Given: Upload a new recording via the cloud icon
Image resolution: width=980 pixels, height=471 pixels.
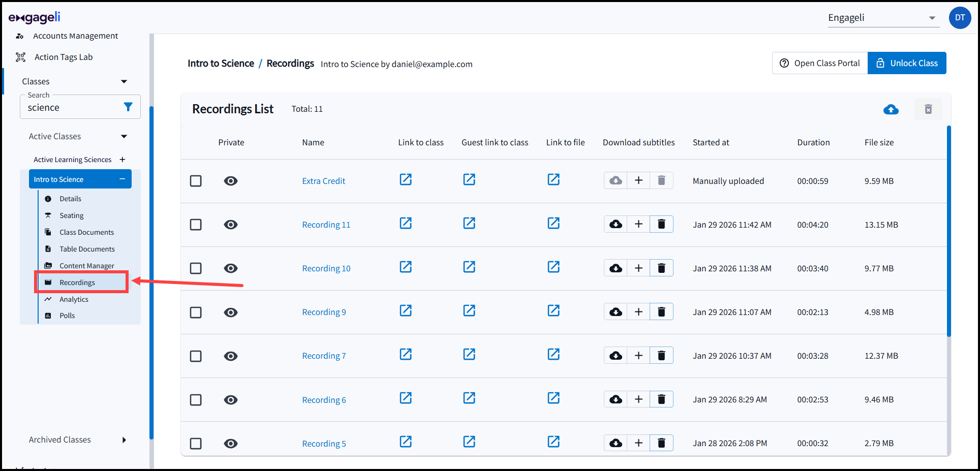Looking at the screenshot, I should (x=891, y=109).
